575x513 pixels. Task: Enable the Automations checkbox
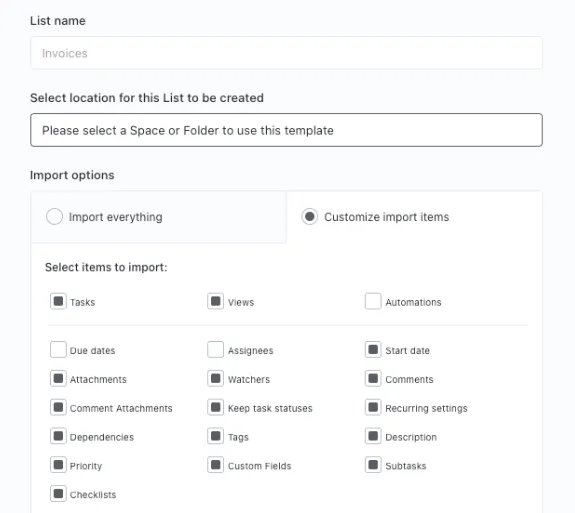coord(373,301)
